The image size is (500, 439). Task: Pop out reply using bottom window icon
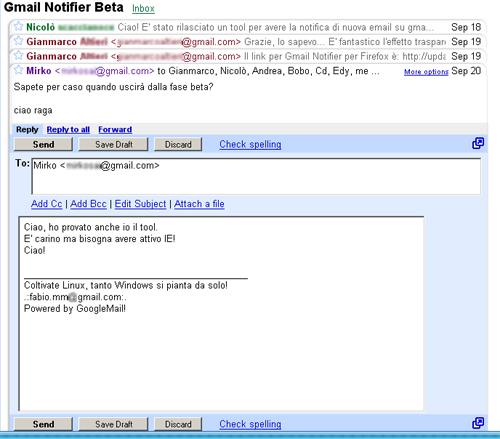pyautogui.click(x=478, y=423)
